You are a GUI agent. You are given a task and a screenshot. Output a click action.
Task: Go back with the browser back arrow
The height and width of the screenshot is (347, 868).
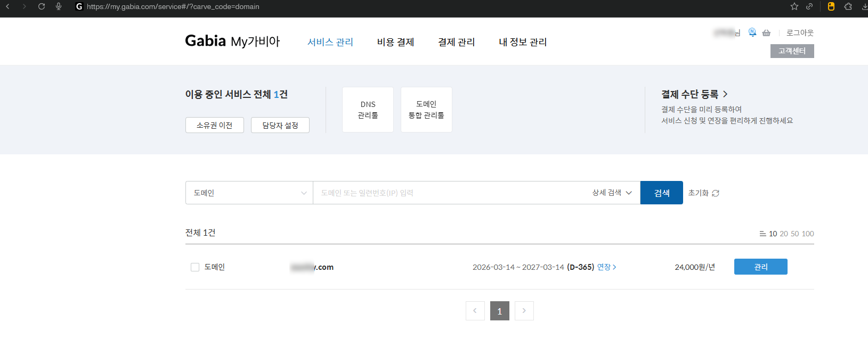coord(7,6)
